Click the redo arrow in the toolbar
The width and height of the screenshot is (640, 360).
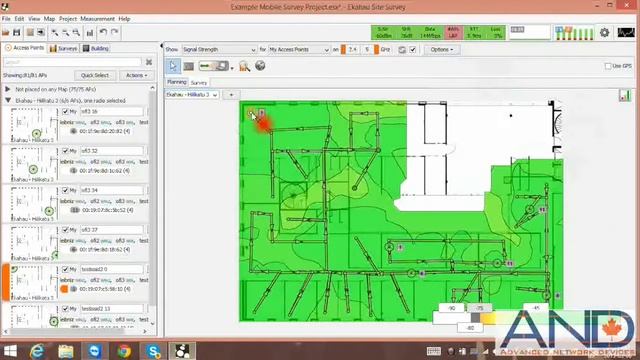(115, 32)
